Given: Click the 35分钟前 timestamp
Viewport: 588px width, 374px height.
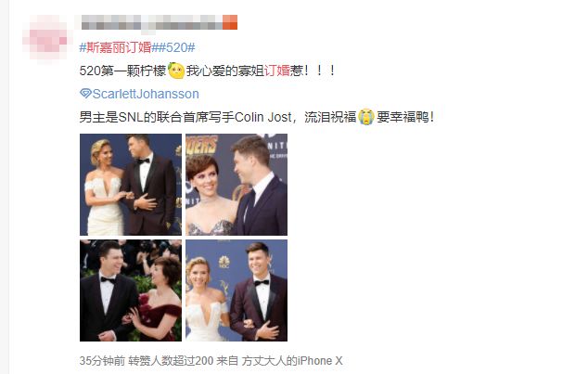Looking at the screenshot, I should pos(102,361).
